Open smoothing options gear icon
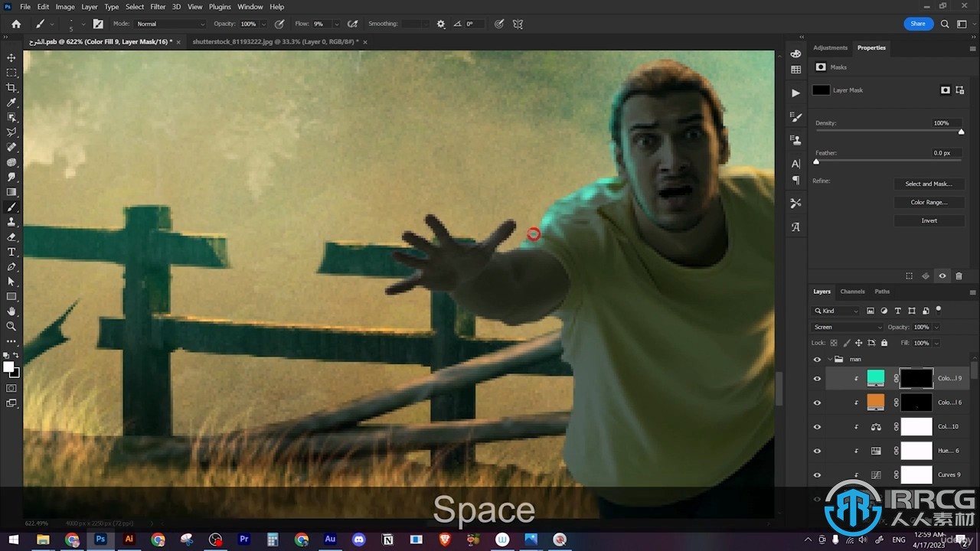Screen dimensions: 980x551 [x=441, y=24]
